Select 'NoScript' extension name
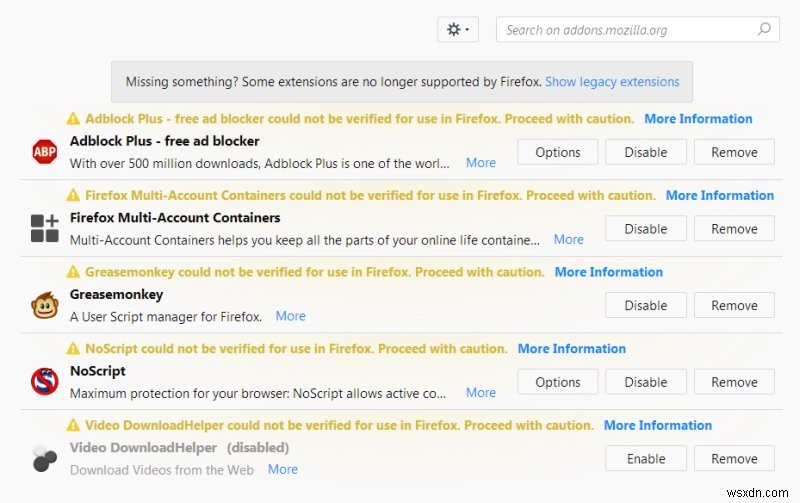 [x=97, y=371]
